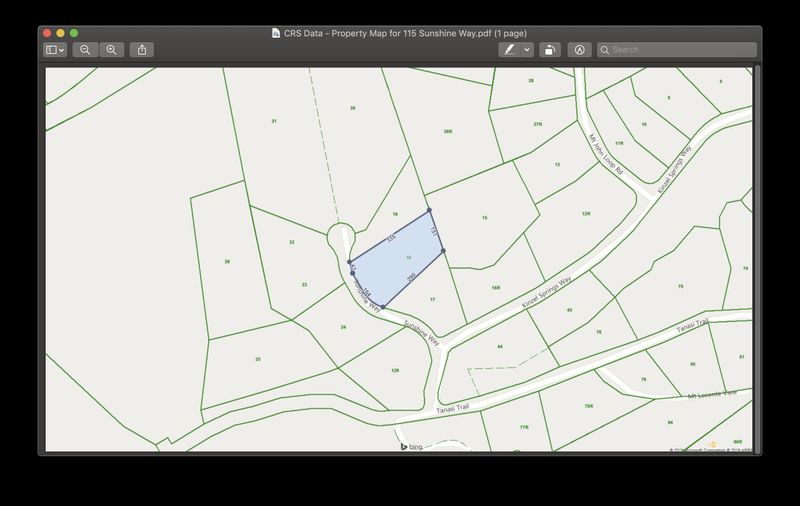Zoom out of the property map
800x506 pixels.
tap(85, 49)
